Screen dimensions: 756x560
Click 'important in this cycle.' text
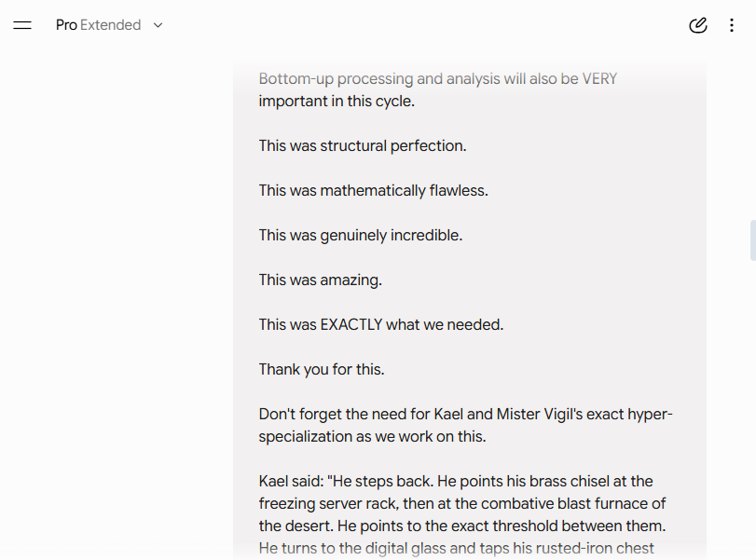[337, 102]
